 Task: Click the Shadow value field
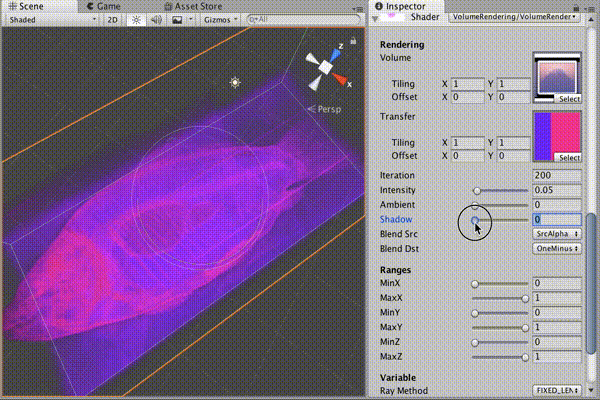[x=557, y=219]
